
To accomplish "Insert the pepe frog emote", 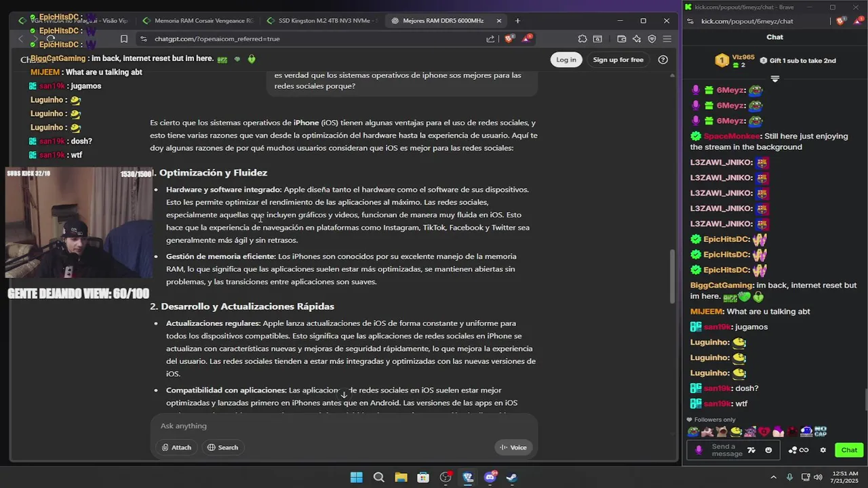I will click(693, 432).
